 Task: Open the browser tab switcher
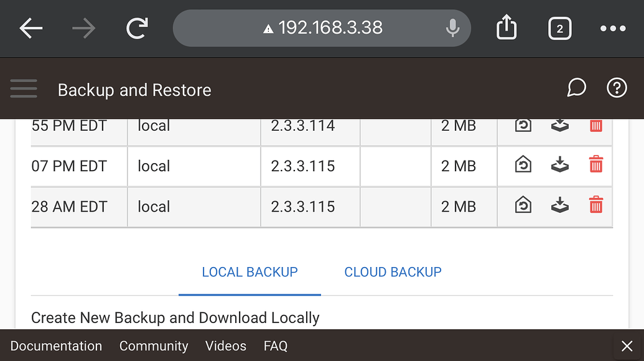click(560, 28)
